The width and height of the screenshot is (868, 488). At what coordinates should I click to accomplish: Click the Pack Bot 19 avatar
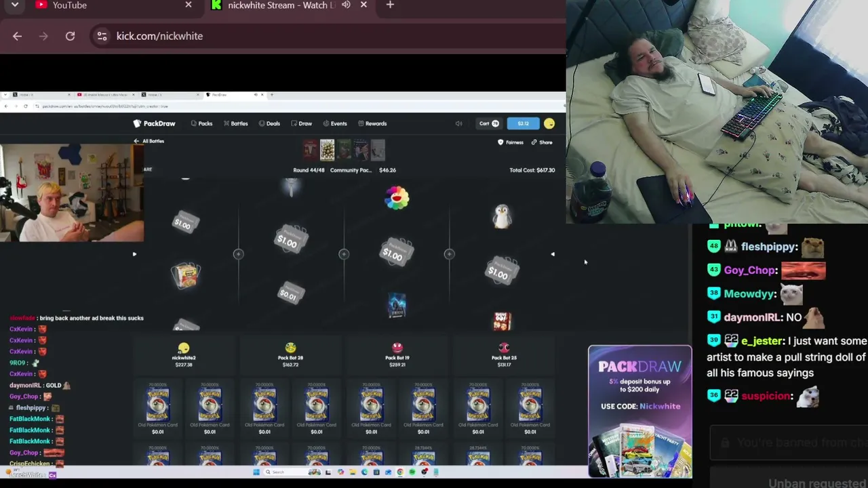[x=397, y=348]
